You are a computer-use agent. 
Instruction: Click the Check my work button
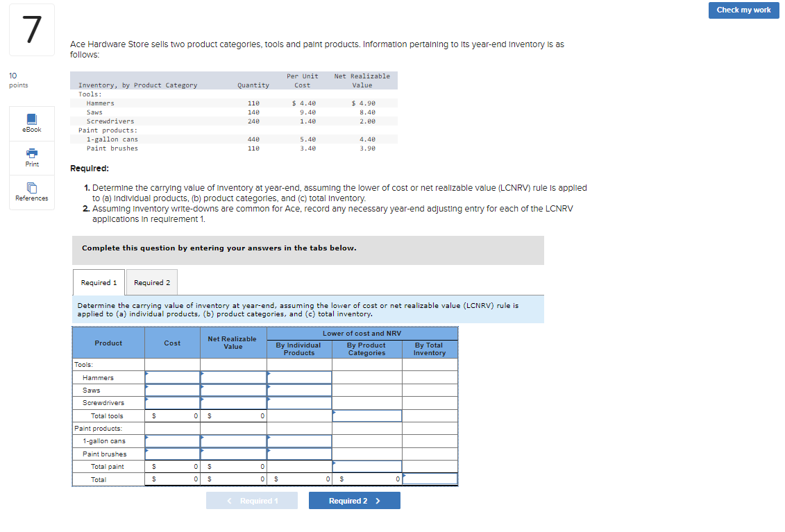743,10
